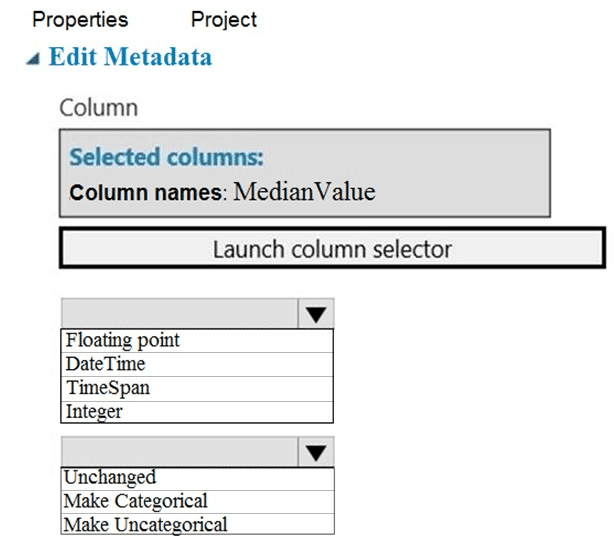Select Floating point data type
Screen dimensions: 616x543
(x=197, y=340)
